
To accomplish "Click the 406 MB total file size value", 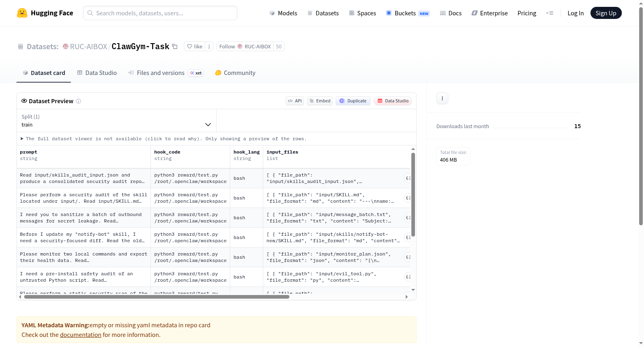I will [x=448, y=160].
